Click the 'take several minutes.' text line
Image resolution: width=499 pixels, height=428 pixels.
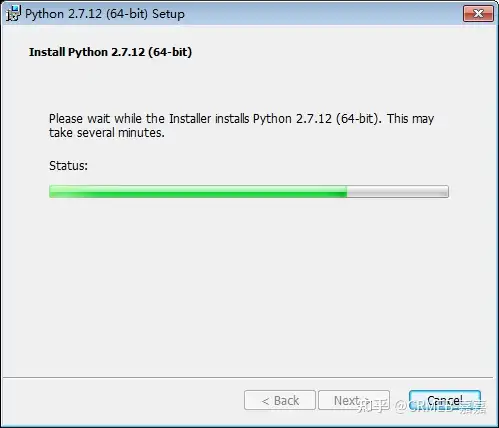point(107,133)
